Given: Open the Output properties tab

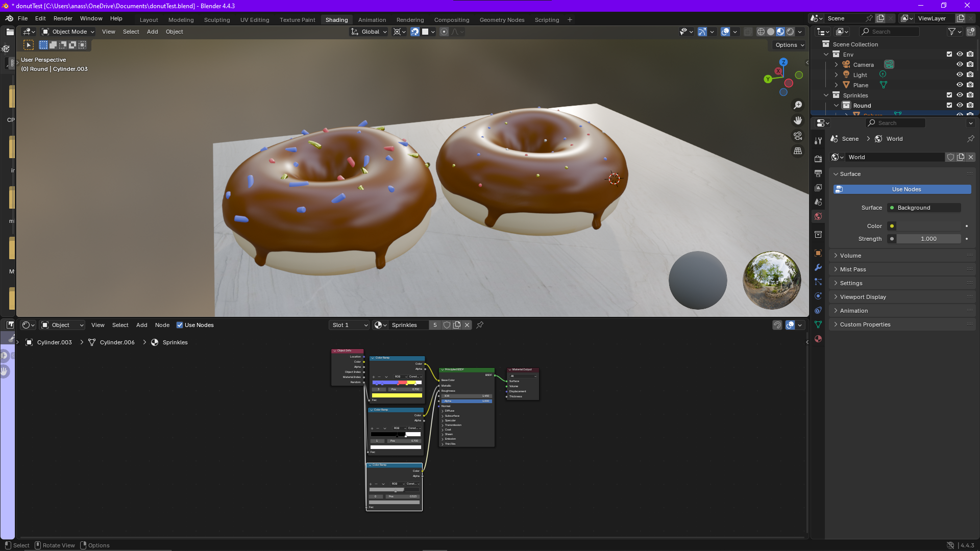Looking at the screenshot, I should coord(818,173).
